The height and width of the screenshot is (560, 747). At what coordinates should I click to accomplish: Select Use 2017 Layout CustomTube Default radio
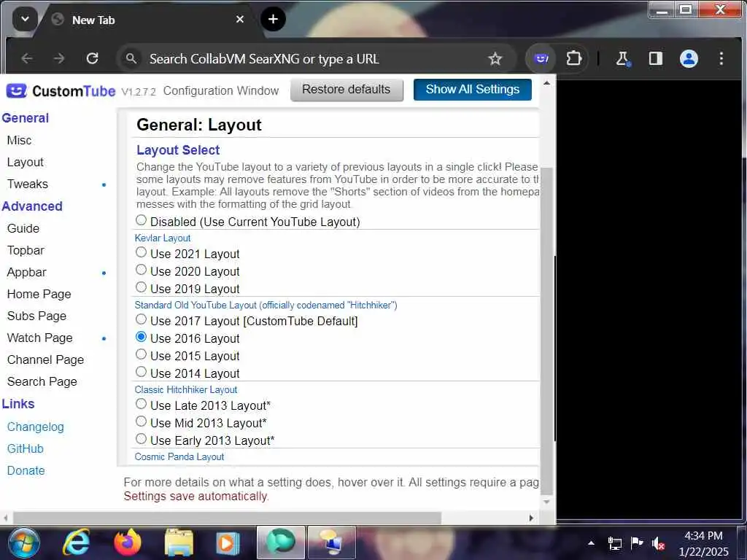click(x=141, y=319)
